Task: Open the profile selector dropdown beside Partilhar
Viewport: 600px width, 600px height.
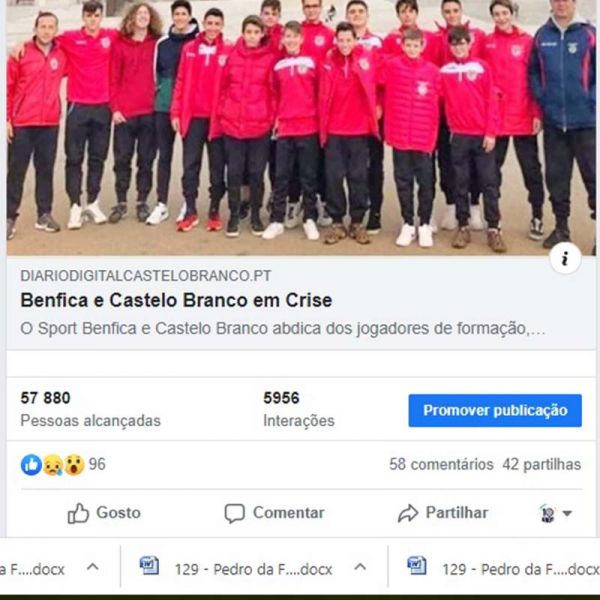Action: pos(555,513)
